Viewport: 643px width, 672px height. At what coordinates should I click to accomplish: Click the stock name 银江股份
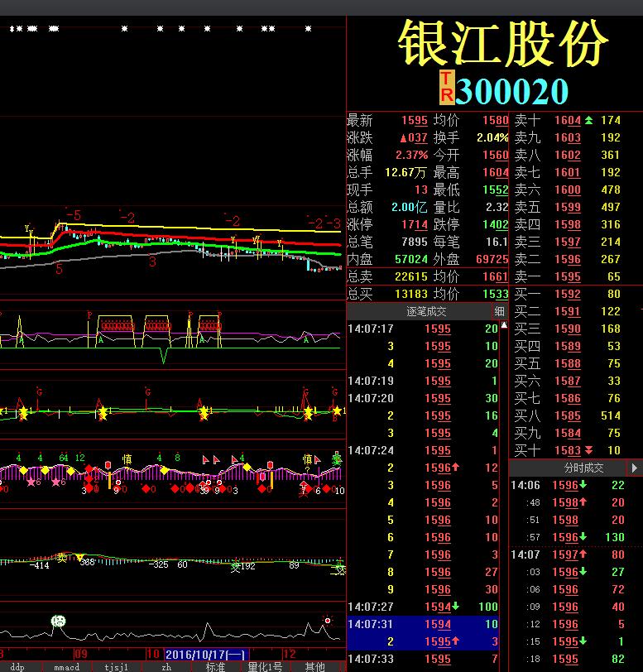point(503,44)
